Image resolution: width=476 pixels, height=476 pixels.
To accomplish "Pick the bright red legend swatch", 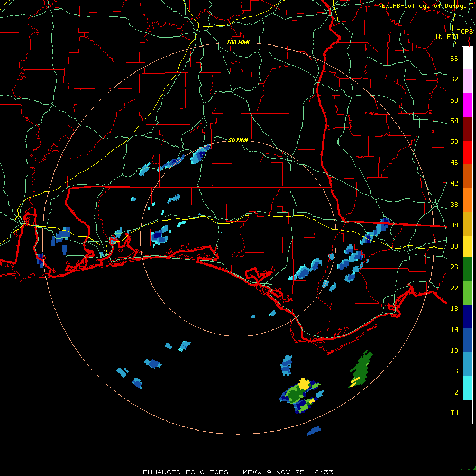I will tap(467, 152).
